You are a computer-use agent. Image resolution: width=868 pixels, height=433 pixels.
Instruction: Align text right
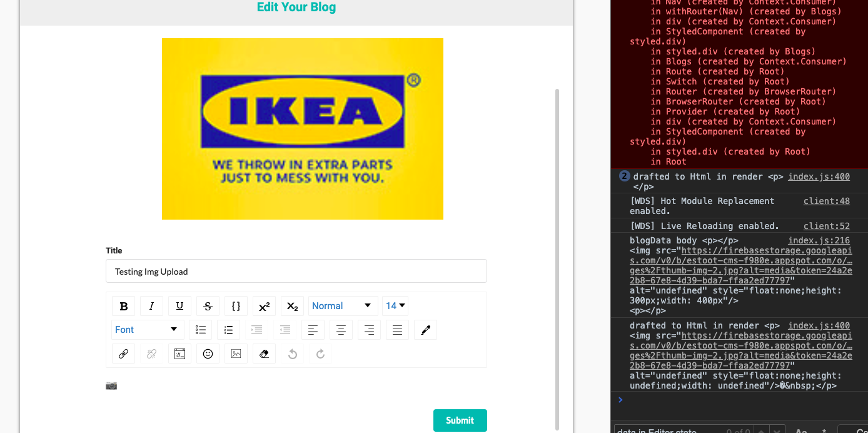coord(369,330)
